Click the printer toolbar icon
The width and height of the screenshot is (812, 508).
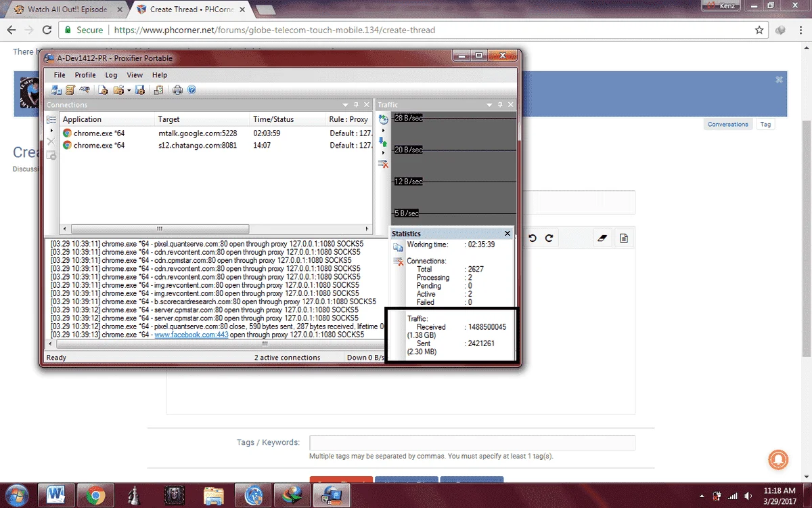[x=177, y=90]
